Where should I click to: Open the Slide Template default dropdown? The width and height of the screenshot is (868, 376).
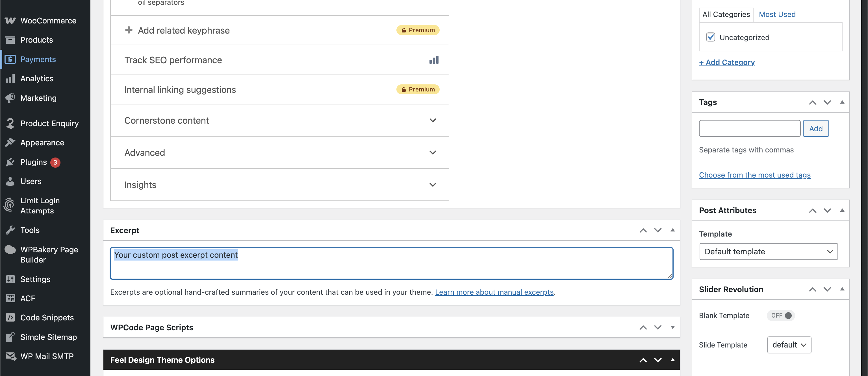(x=789, y=345)
